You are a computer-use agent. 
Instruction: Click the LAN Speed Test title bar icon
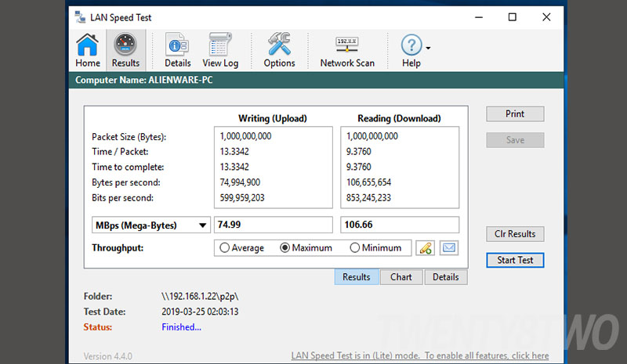click(80, 17)
